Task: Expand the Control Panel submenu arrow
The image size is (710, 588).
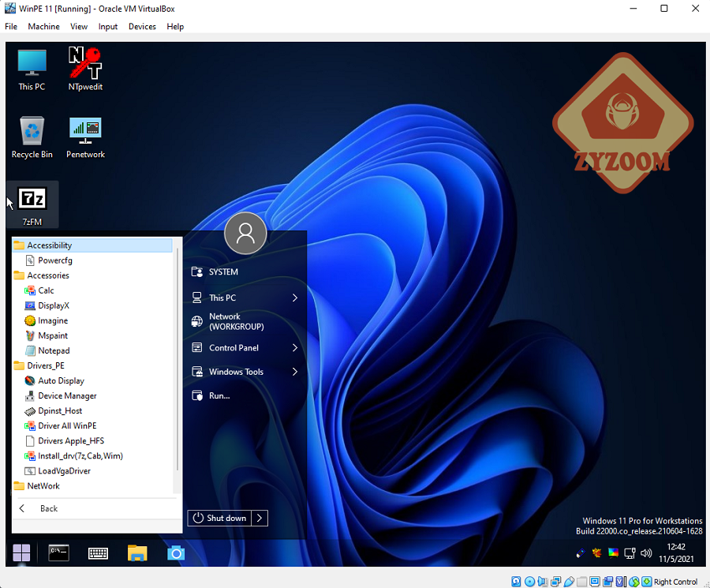Action: point(295,347)
